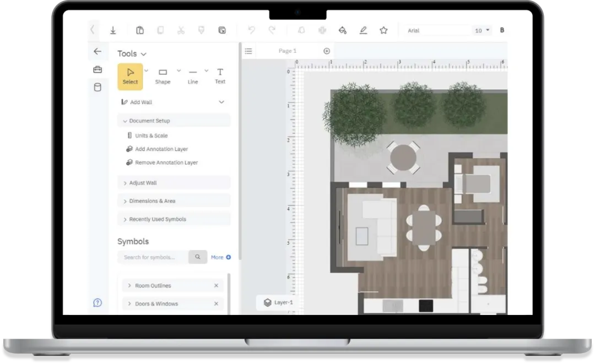Click the star effects icon
This screenshot has width=595, height=364.
click(x=383, y=30)
